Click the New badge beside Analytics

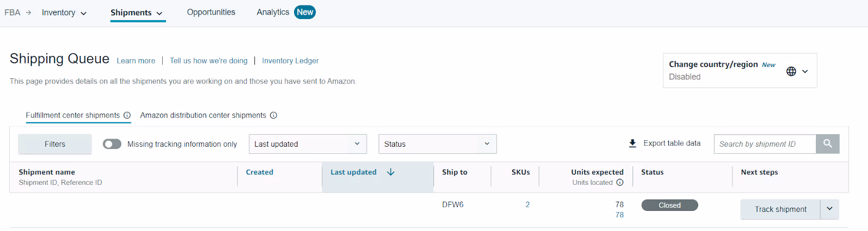tap(305, 12)
